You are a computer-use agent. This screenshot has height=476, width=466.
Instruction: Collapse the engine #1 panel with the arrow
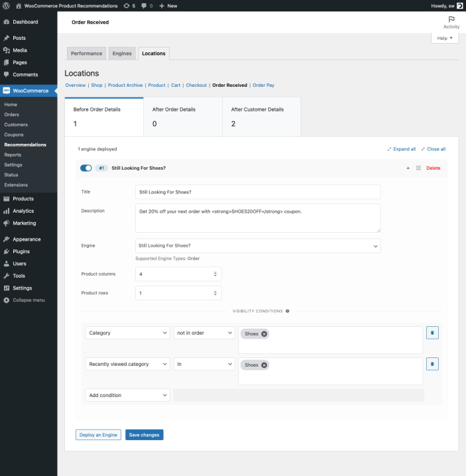pyautogui.click(x=408, y=168)
